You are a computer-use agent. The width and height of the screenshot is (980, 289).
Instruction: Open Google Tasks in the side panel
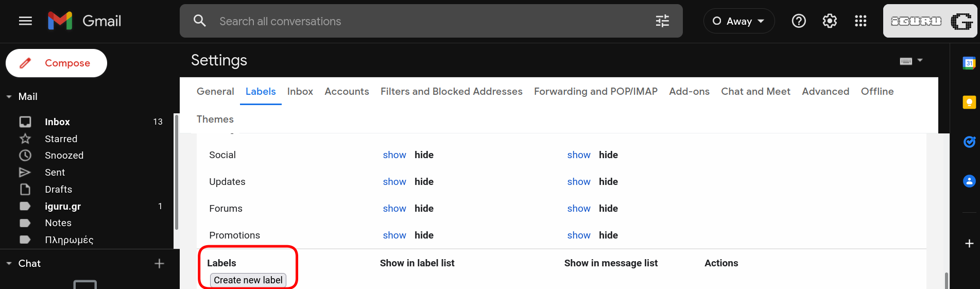[x=969, y=142]
